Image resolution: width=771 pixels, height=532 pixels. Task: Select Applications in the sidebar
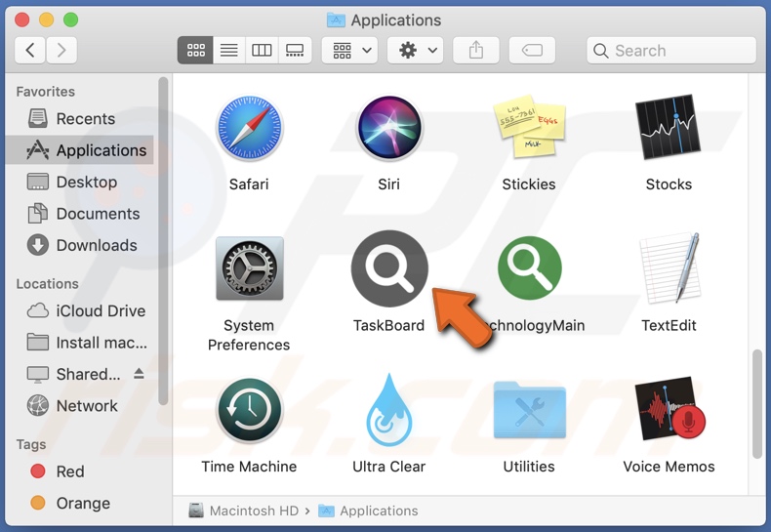81,150
